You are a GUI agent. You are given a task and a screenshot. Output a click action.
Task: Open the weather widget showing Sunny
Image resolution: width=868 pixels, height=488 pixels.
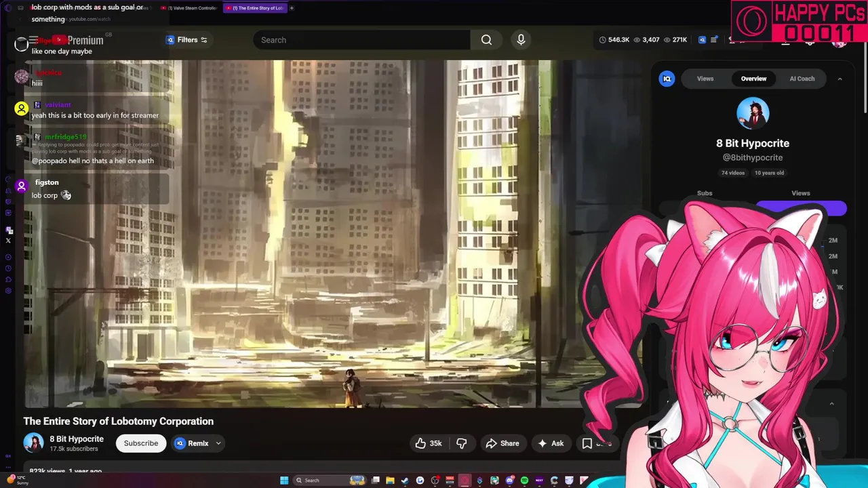[18, 480]
